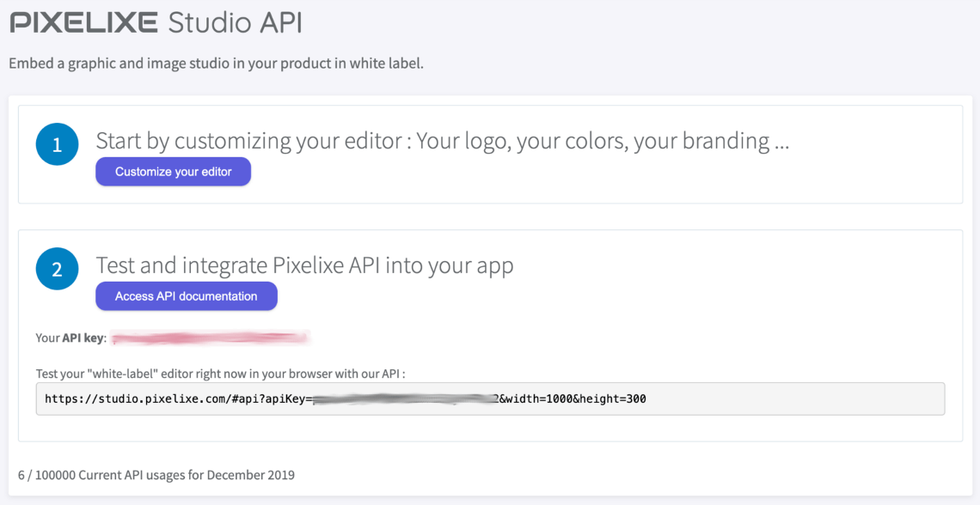Click the 'Your API key' label
Viewport: 980px width, 505px height.
tap(70, 338)
